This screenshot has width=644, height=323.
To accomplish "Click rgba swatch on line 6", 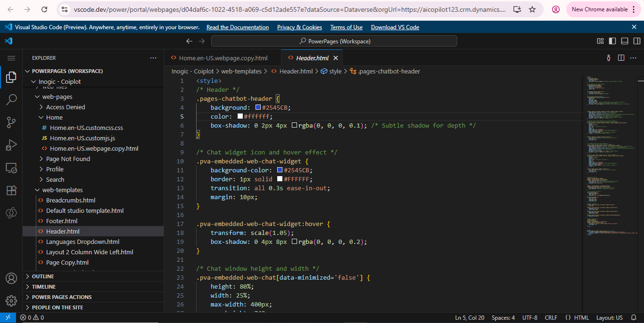I will 295,125.
